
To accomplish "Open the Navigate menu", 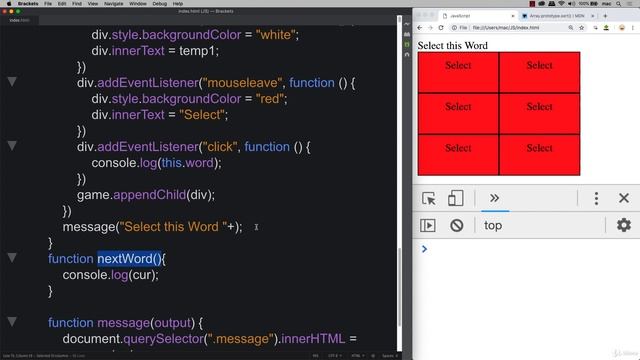I will click(x=113, y=4).
